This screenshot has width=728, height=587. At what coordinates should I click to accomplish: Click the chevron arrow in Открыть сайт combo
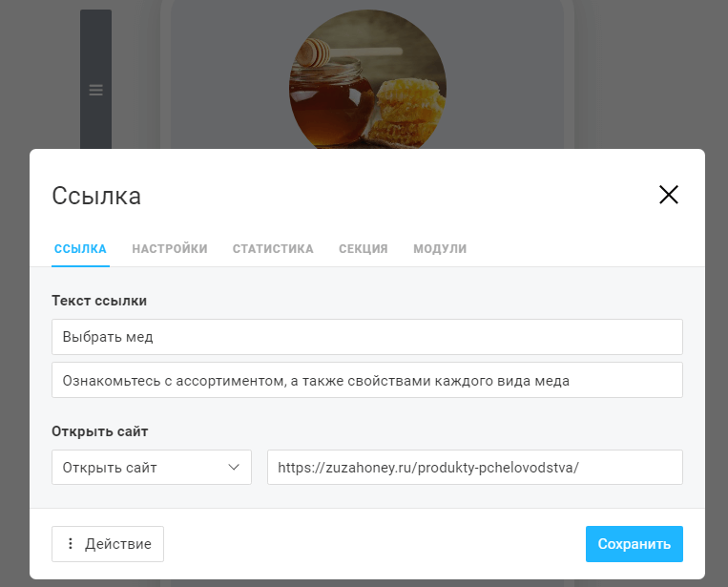234,468
